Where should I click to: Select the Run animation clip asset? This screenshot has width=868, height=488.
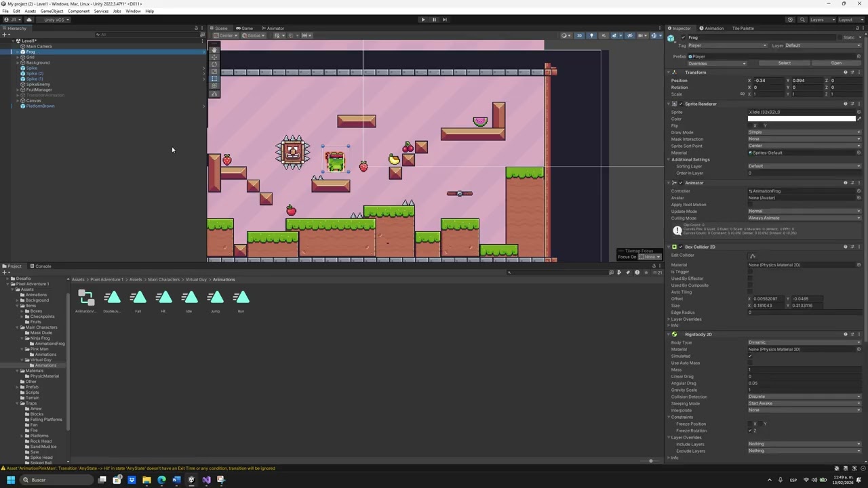(x=241, y=302)
